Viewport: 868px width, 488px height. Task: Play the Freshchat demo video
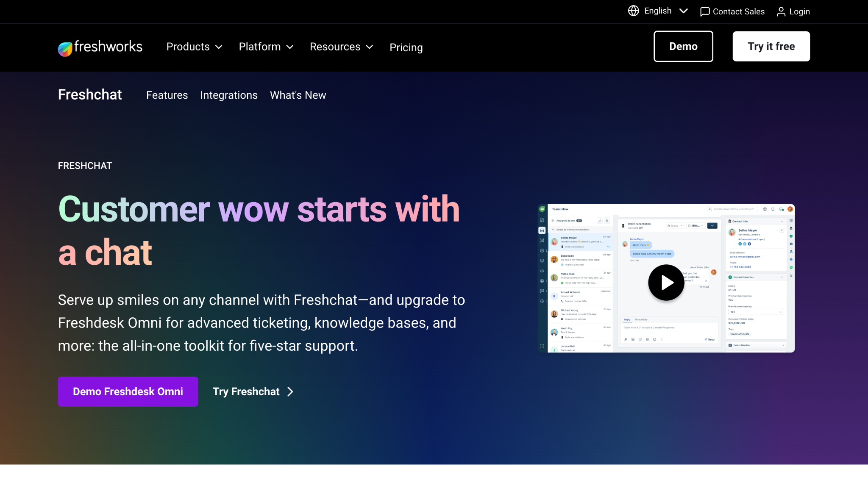666,283
